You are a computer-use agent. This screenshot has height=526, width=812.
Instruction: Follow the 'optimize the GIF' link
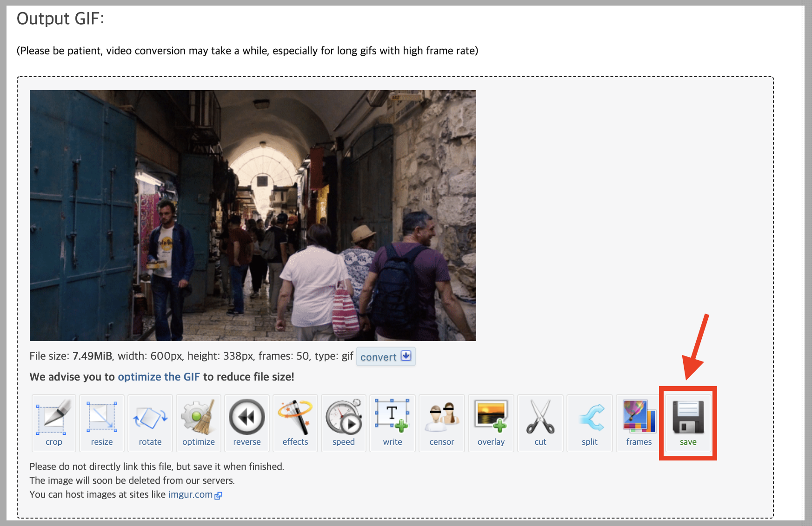tap(159, 377)
